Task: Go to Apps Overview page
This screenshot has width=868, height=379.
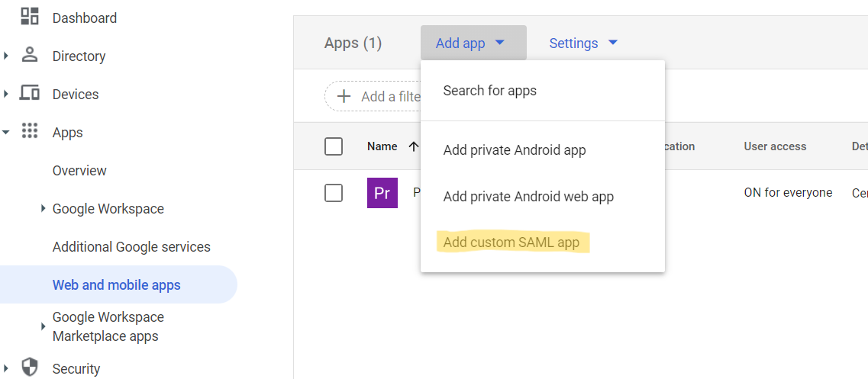Action: click(x=79, y=170)
